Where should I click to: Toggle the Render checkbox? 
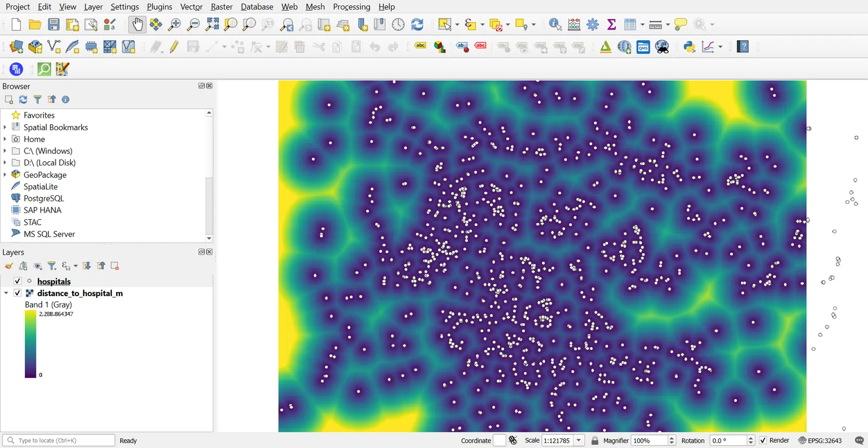coord(763,440)
